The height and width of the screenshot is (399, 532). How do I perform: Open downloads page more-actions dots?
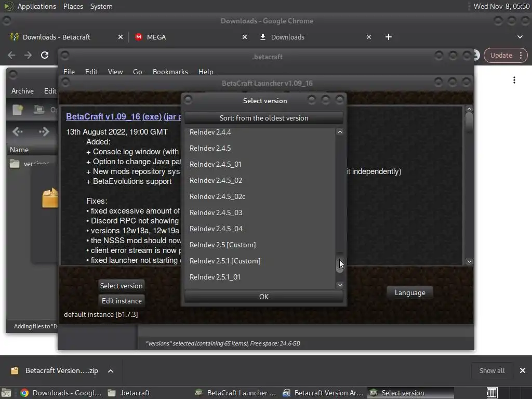514,80
